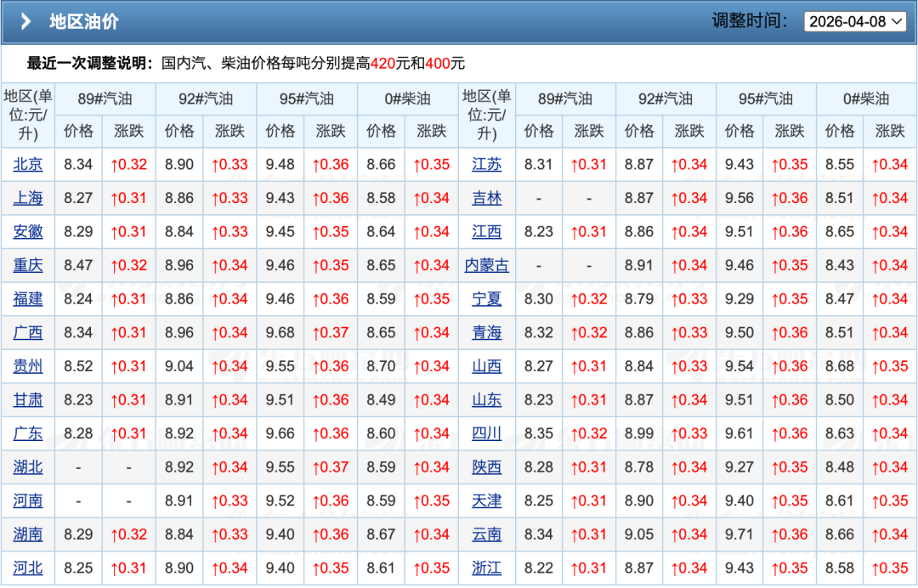
Task: Select 宁夏 95# price 9.29
Action: (739, 299)
